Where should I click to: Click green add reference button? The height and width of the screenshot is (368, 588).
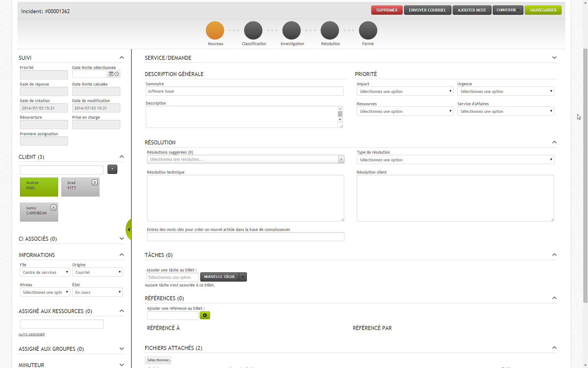coord(205,315)
